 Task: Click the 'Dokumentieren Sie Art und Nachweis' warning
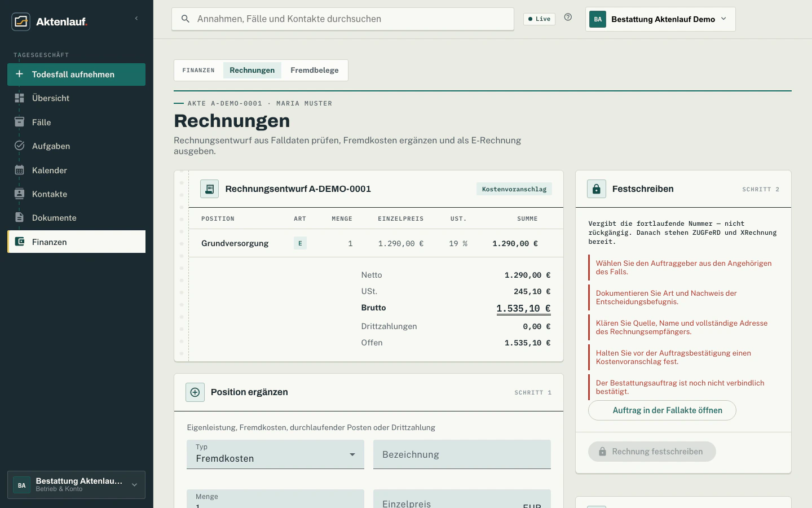(683, 297)
